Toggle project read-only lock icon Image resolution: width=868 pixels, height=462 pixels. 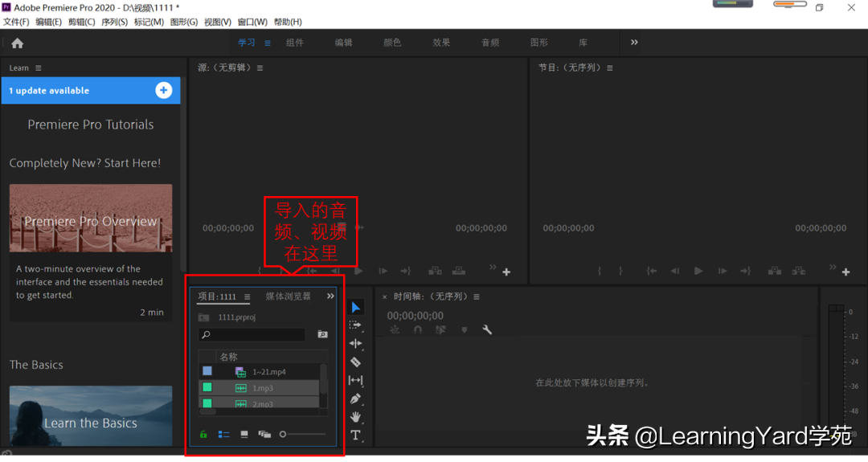[x=203, y=435]
